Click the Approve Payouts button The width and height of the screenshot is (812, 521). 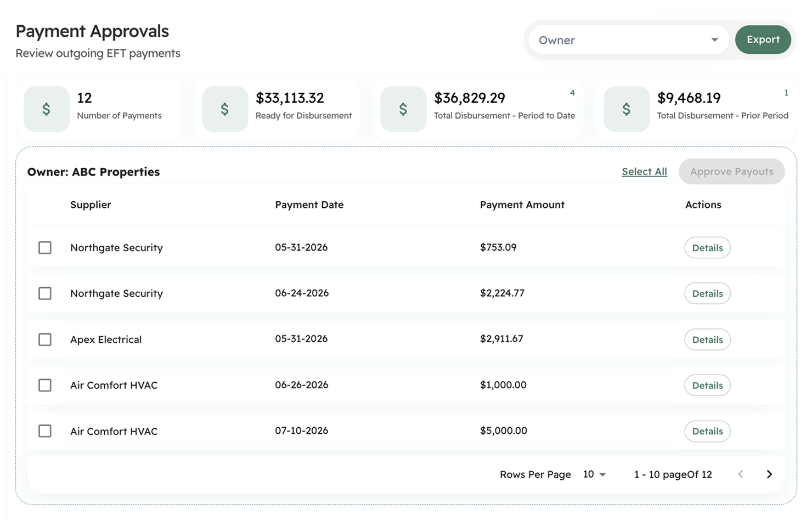731,172
